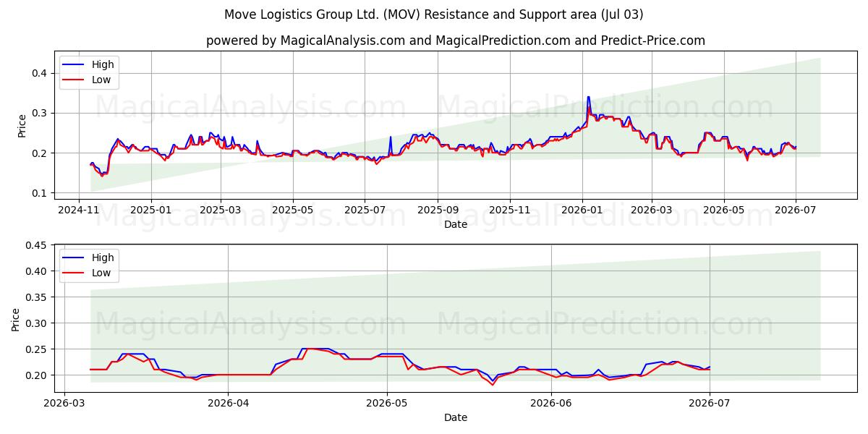Click the 'Date' x-axis title of top chart
Screen dimensions: 868x434
pyautogui.click(x=456, y=224)
